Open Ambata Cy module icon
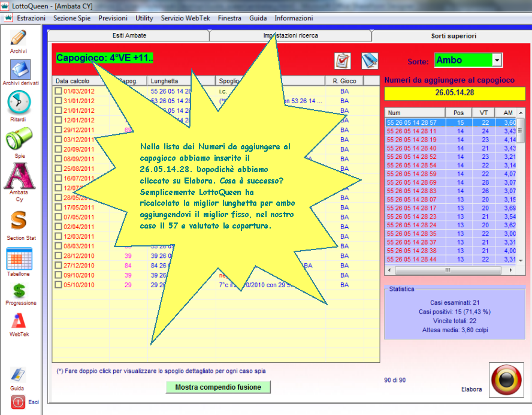This screenshot has width=532, height=415. click(19, 176)
